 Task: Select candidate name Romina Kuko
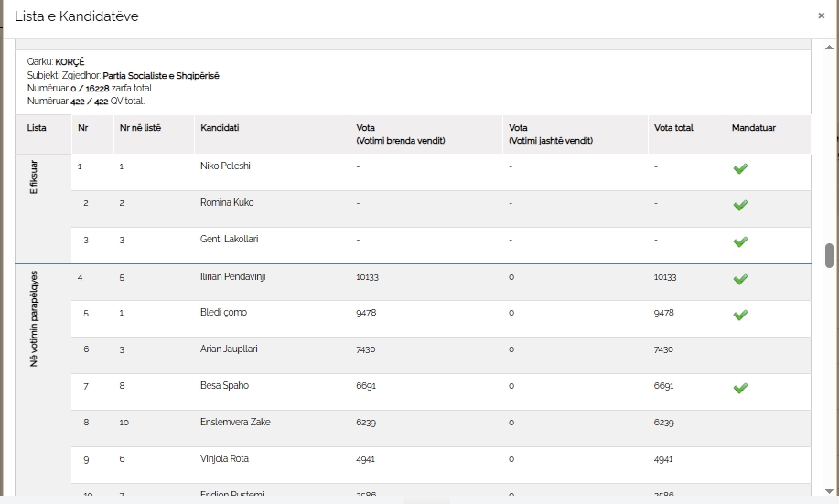pyautogui.click(x=227, y=202)
